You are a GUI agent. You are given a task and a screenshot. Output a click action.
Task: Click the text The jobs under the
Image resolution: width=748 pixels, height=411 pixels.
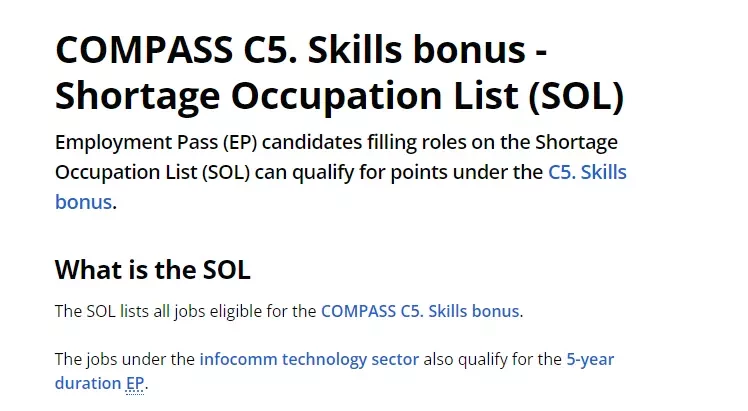(x=125, y=359)
